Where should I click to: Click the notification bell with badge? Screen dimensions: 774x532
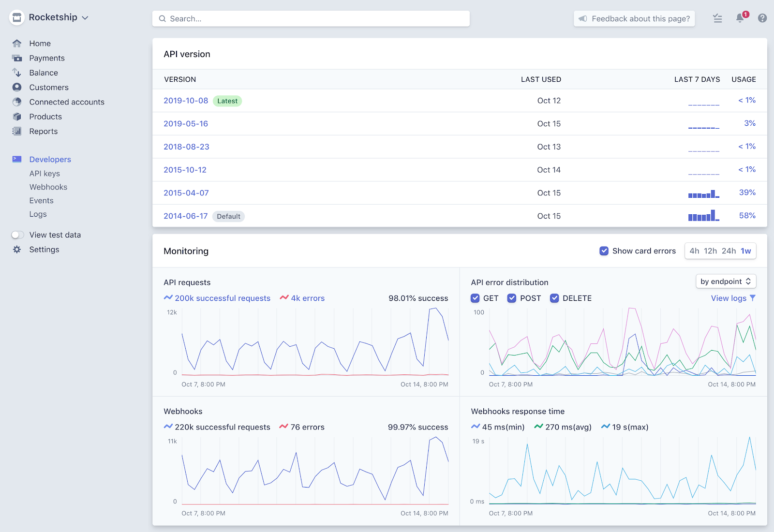pyautogui.click(x=739, y=18)
